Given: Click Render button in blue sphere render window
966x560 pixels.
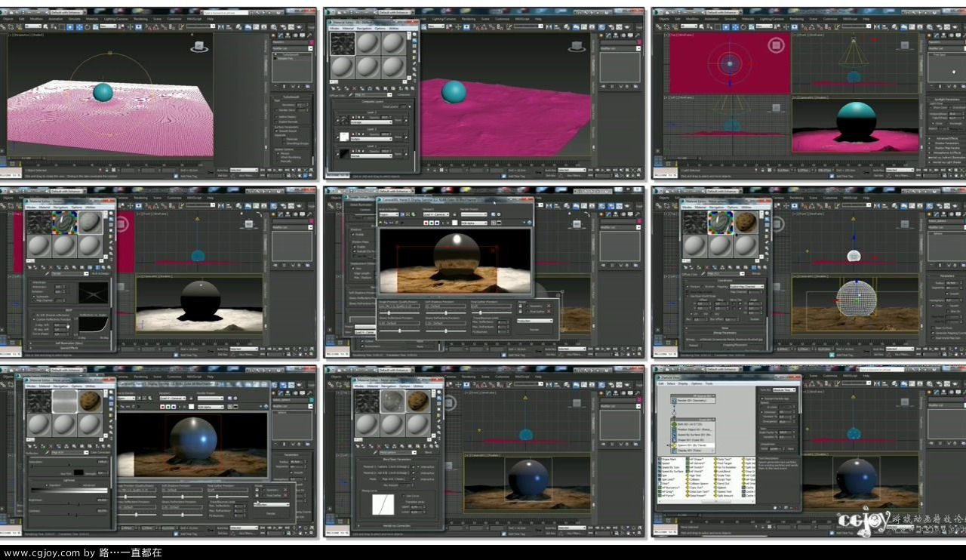Looking at the screenshot, I should click(x=271, y=514).
